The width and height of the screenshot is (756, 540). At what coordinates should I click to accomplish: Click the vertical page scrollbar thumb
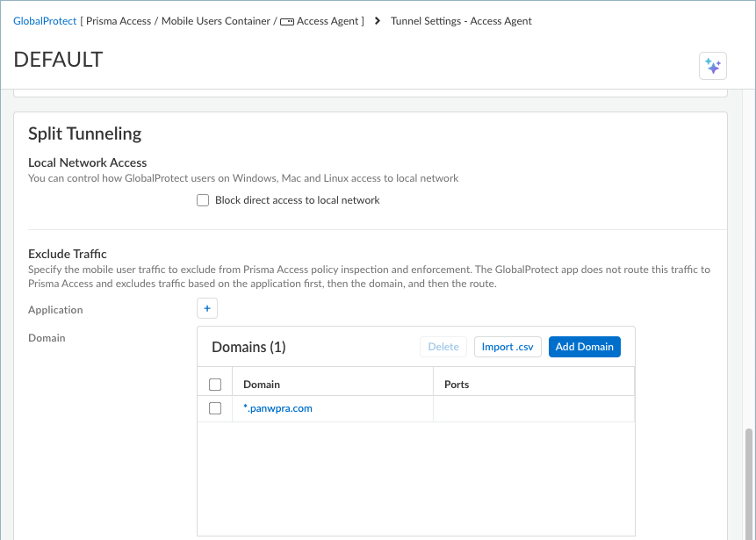coord(748,483)
